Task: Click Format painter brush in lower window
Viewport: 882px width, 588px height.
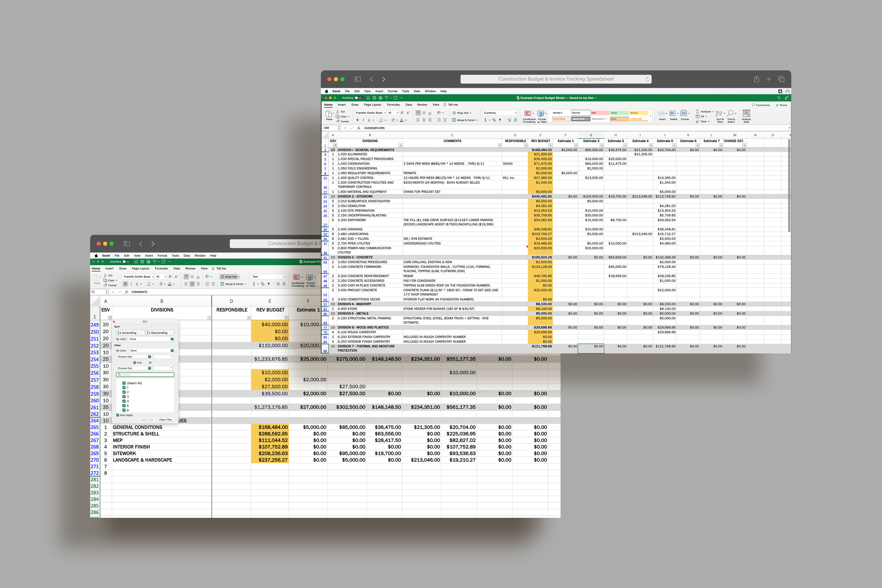Action: pos(105,285)
